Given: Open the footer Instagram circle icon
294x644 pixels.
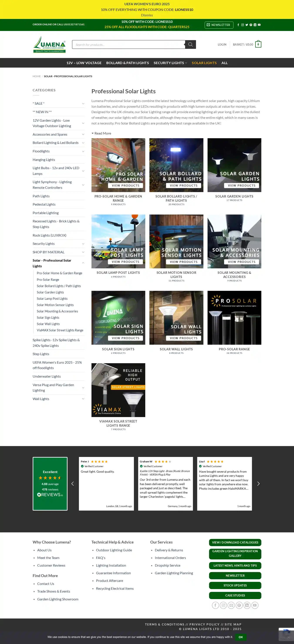Looking at the screenshot, I should click(x=223, y=605).
